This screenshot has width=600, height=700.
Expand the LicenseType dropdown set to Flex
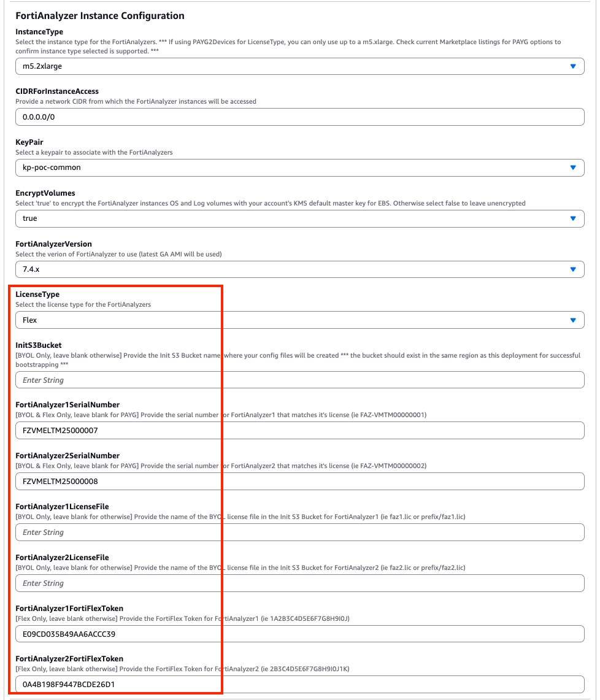[299, 320]
